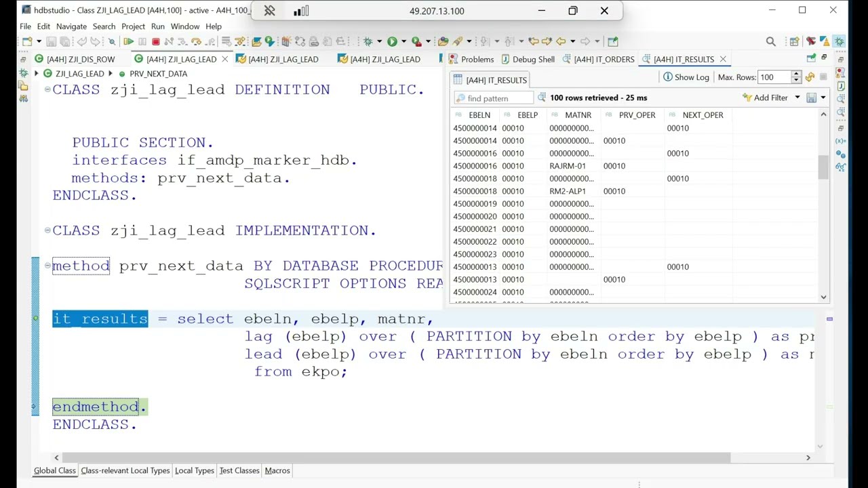
Task: Click the Back navigation arrow in toolbar
Action: point(560,41)
